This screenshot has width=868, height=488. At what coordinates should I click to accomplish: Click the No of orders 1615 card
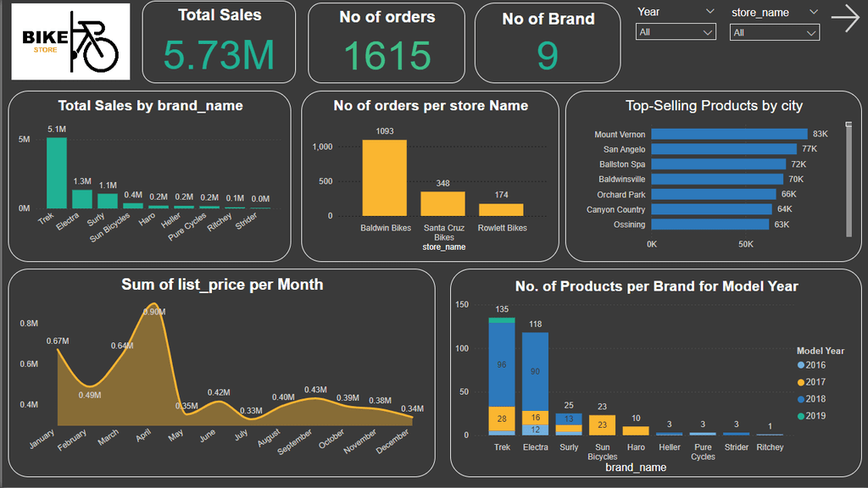pyautogui.click(x=387, y=42)
